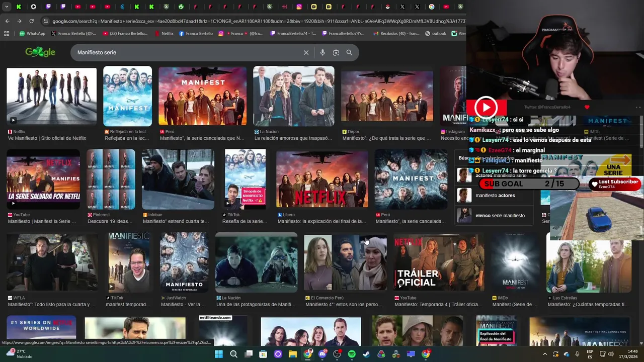The width and height of the screenshot is (644, 362).
Task: Open Las Estrellas '¿Cuántas temporadas' image
Action: pyautogui.click(x=589, y=266)
